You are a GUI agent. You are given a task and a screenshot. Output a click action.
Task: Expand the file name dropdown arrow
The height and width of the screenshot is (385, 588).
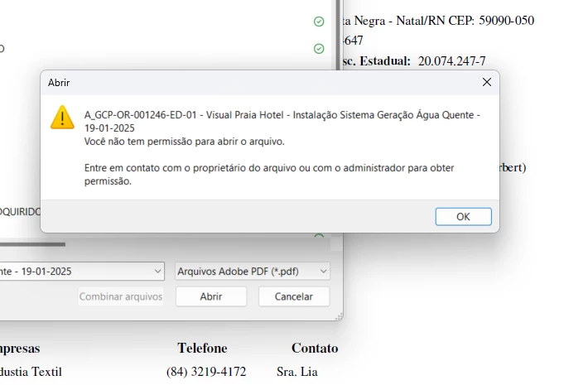click(158, 271)
